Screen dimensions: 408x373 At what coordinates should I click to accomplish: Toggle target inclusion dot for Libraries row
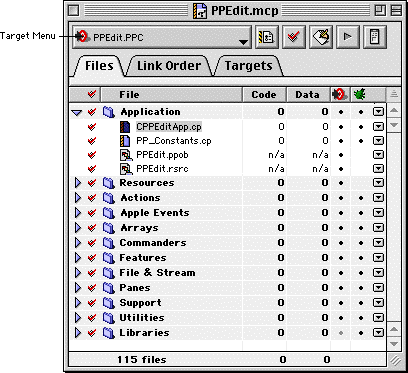click(340, 333)
